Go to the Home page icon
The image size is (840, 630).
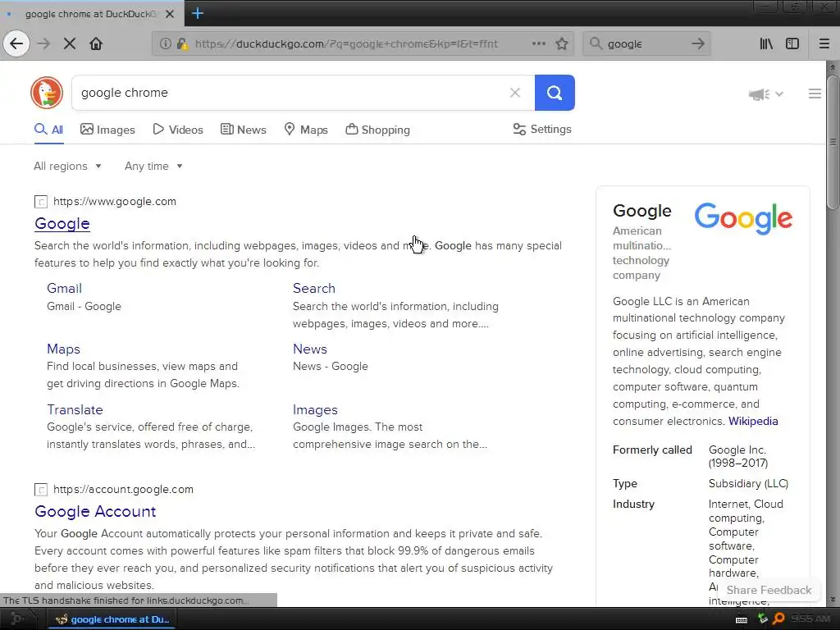96,43
